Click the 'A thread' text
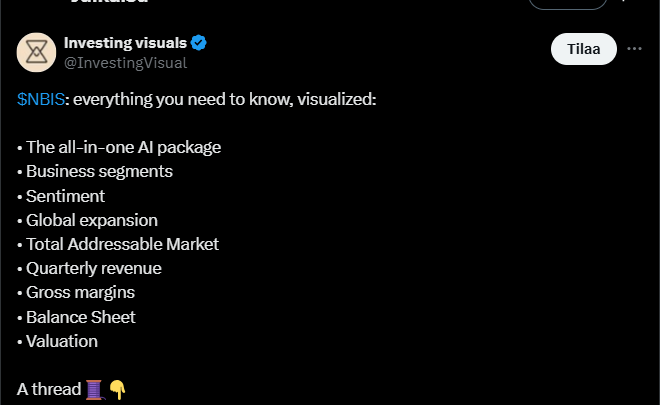 48,389
